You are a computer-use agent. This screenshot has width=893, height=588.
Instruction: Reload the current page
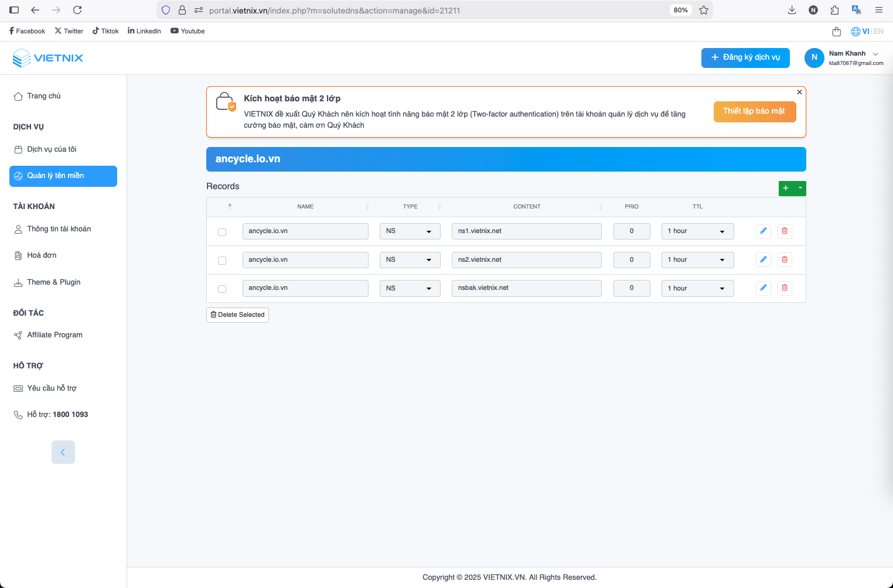click(x=77, y=10)
